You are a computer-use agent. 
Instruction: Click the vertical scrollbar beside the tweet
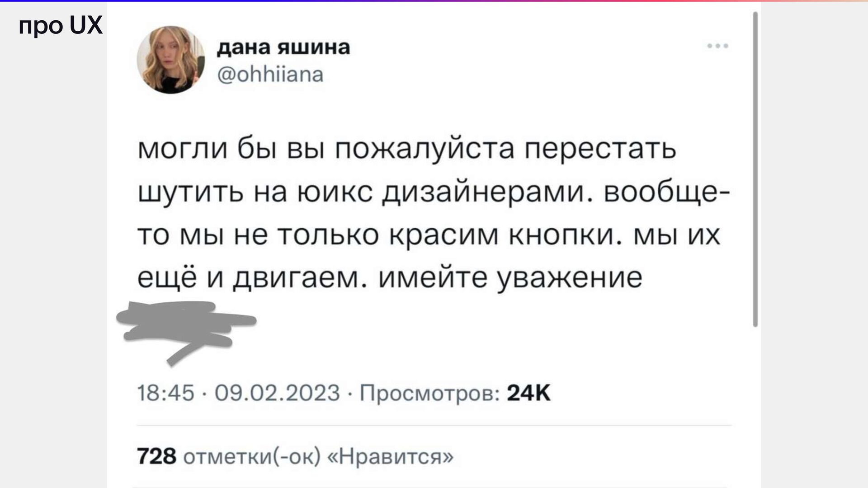click(755, 169)
